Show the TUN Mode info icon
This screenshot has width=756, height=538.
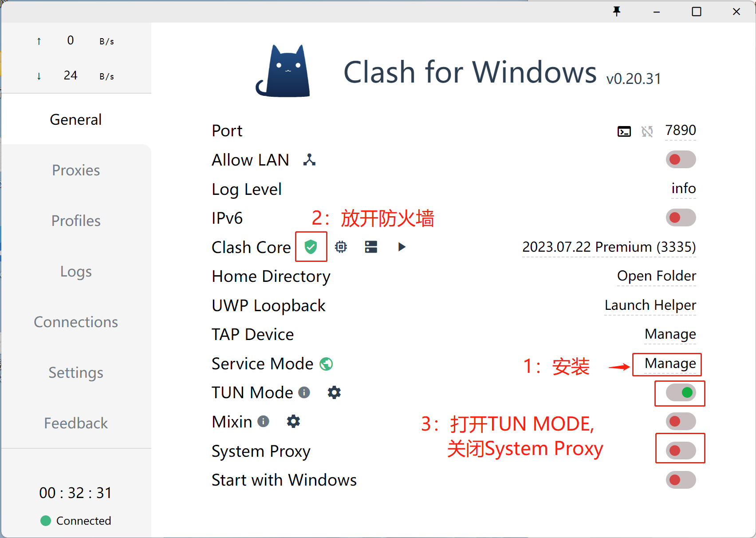point(304,392)
